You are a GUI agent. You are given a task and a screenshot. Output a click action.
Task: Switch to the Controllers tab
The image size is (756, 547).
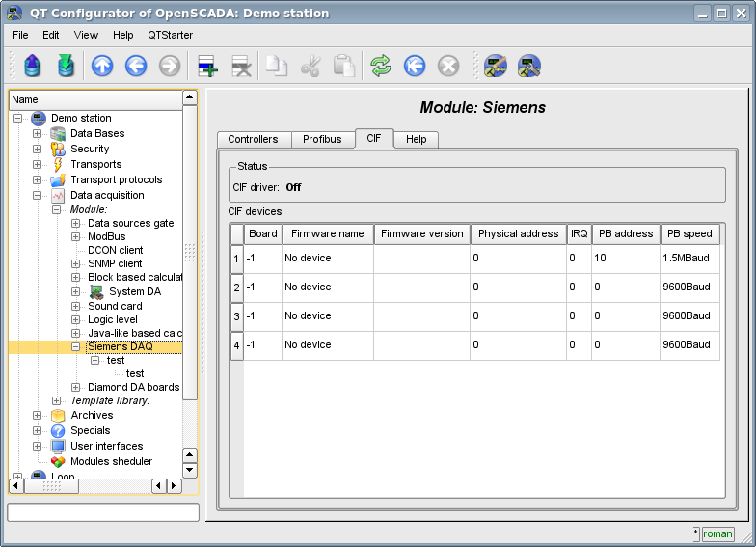click(253, 139)
